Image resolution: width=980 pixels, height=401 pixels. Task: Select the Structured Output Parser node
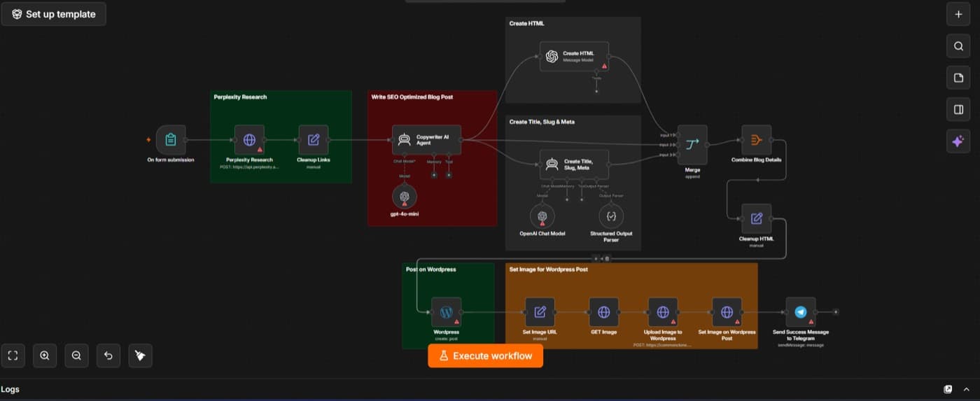(611, 216)
